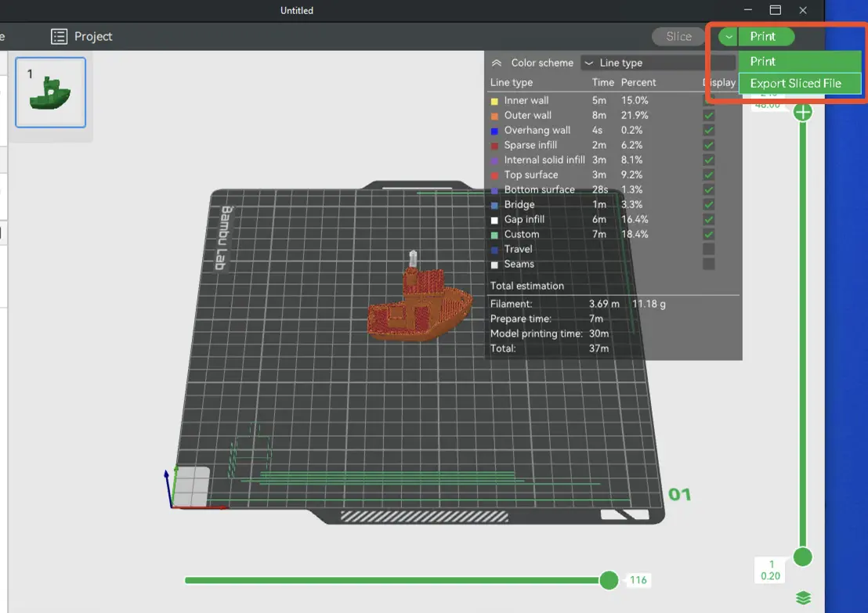Viewport: 868px width, 613px height.
Task: Click the Slice button
Action: point(678,37)
